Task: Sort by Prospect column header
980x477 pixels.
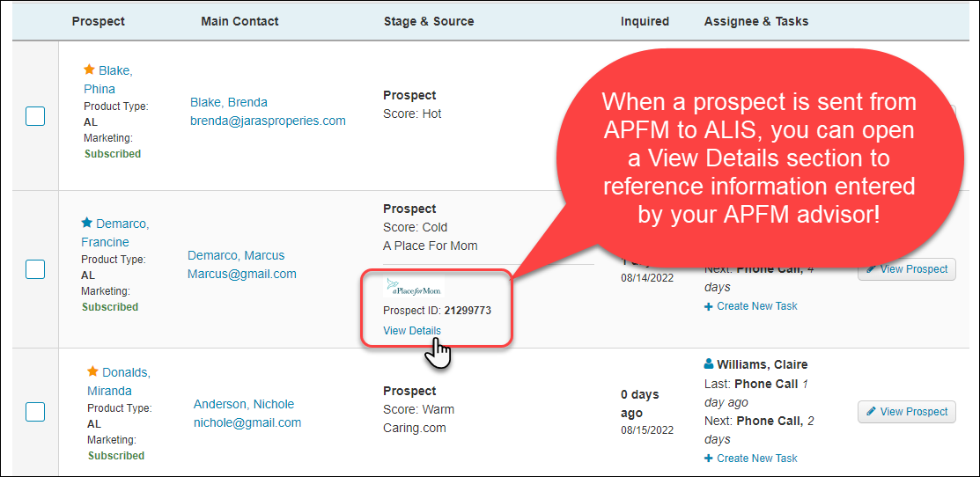Action: [98, 21]
